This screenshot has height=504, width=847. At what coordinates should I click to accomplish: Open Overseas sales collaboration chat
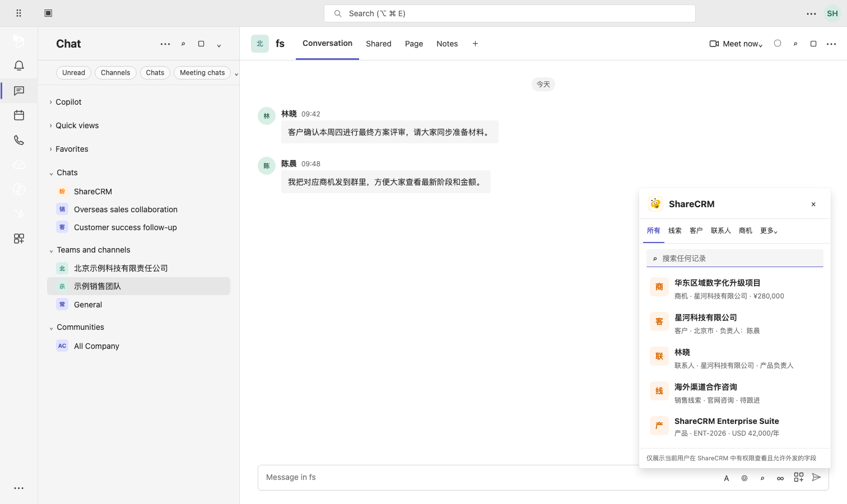tap(139, 209)
